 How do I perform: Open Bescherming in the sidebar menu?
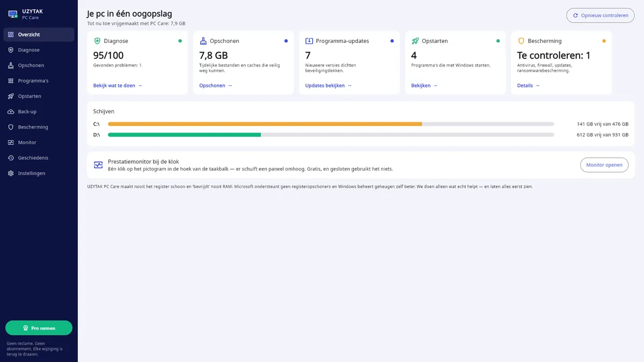[39, 127]
